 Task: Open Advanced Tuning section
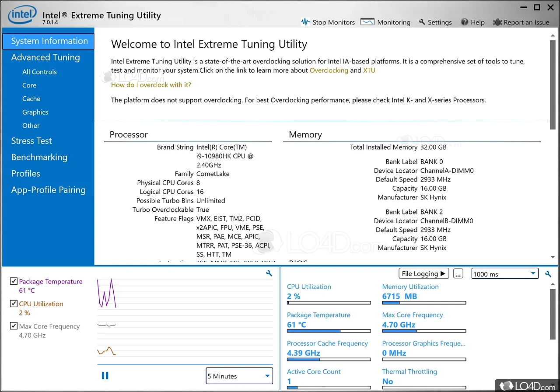pyautogui.click(x=45, y=57)
